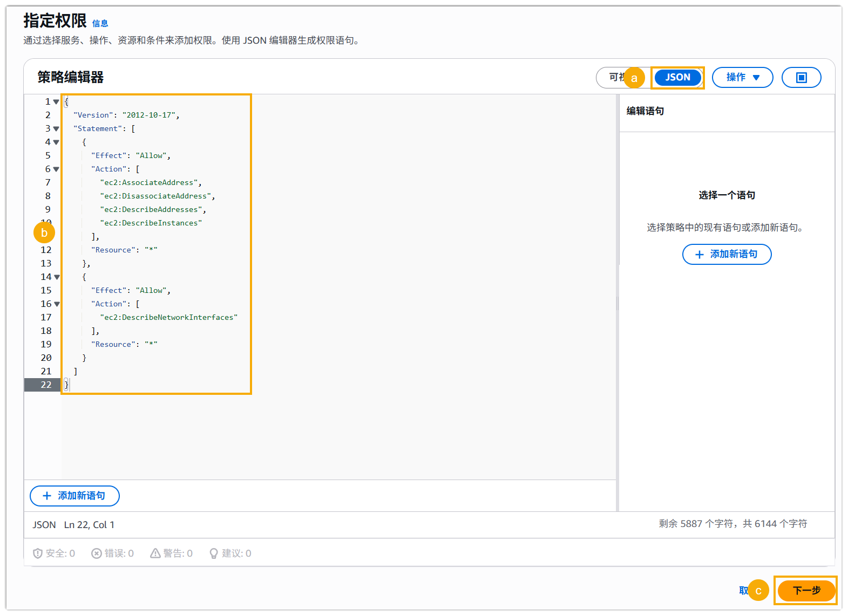Image resolution: width=848 pixels, height=616 pixels.
Task: Collapse the Action array on line 16
Action: (57, 304)
